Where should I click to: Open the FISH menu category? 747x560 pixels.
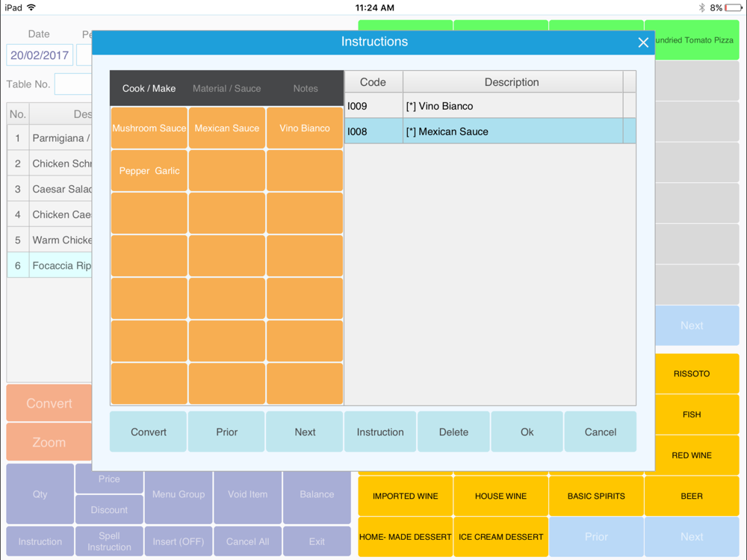(697, 414)
